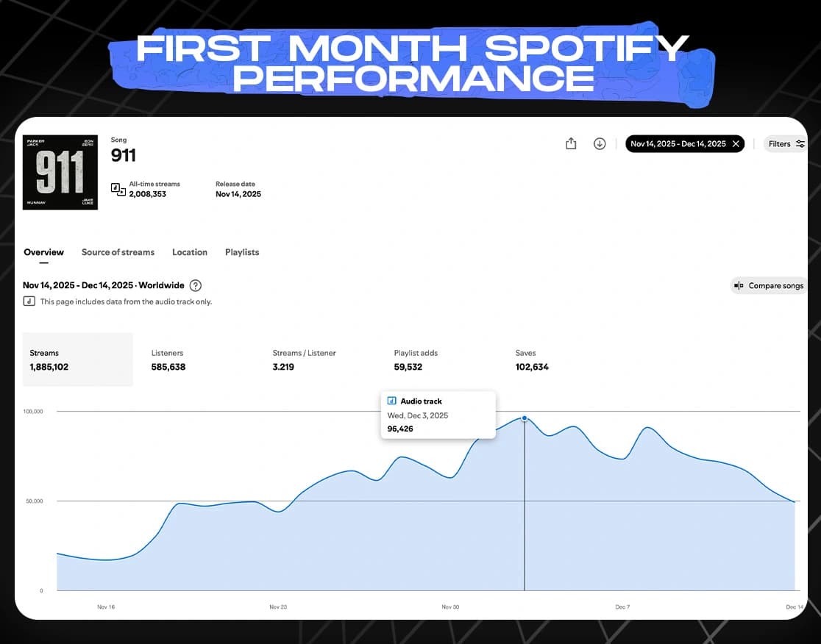Click the 100,000 y-axis label

[x=33, y=411]
